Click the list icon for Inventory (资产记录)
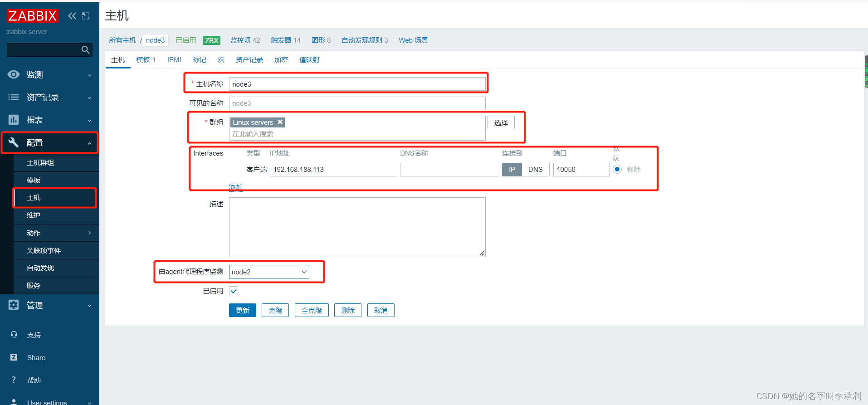868x405 pixels. (x=14, y=97)
